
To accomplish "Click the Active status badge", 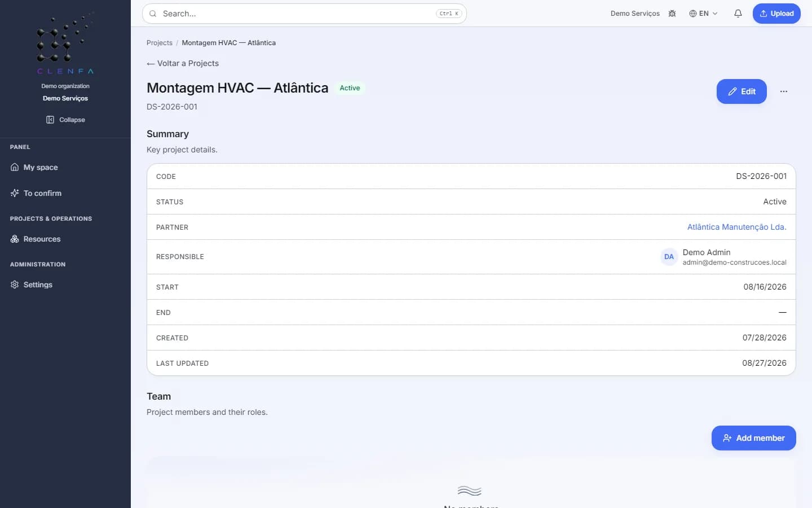I will click(x=350, y=88).
